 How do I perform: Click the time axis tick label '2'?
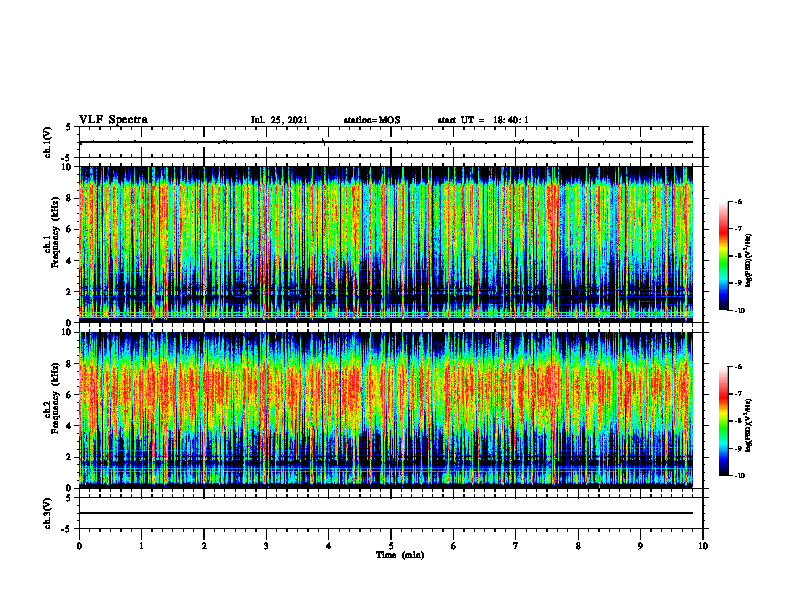(x=204, y=546)
